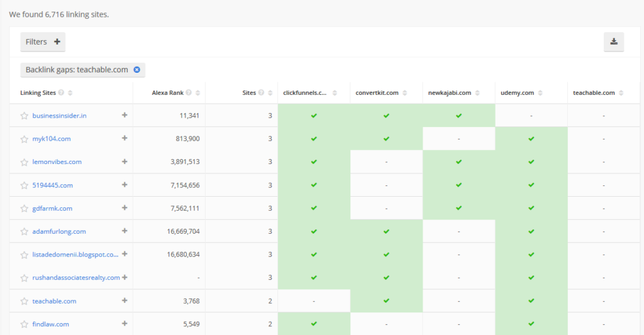Expand the teachable.com row with plus
This screenshot has width=644, height=335.
tap(125, 300)
